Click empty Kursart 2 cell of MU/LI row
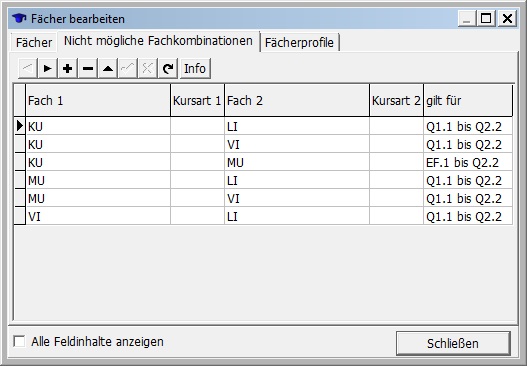527x366 pixels. [397, 180]
